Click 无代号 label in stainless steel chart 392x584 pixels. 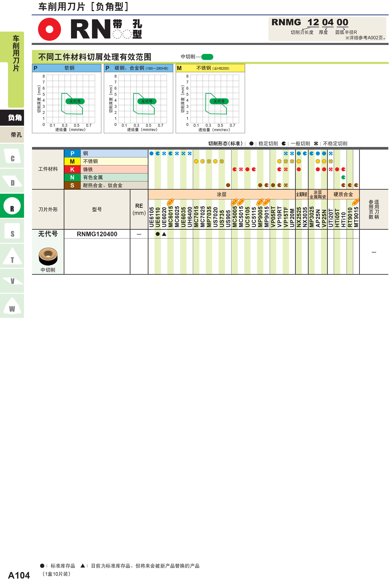click(x=219, y=101)
